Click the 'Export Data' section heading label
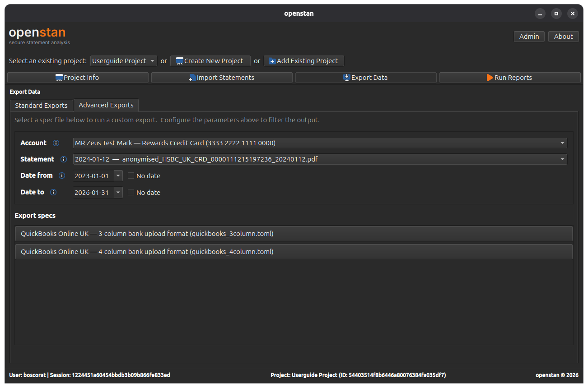This screenshot has width=588, height=388. [25, 92]
